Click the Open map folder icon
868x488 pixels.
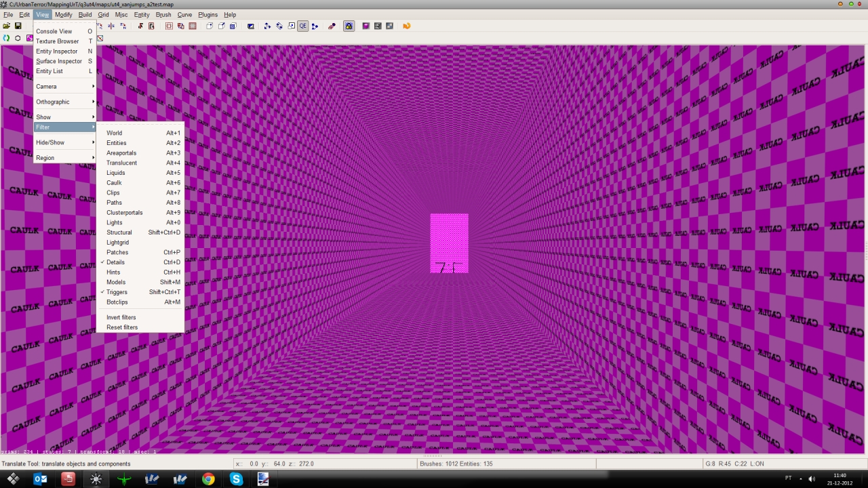point(7,26)
